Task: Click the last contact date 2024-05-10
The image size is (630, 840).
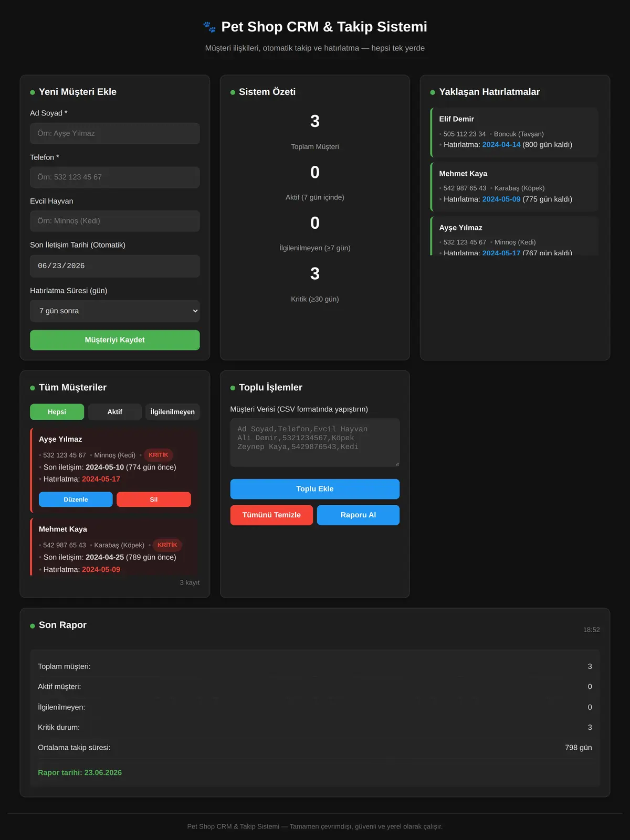Action: 105,467
